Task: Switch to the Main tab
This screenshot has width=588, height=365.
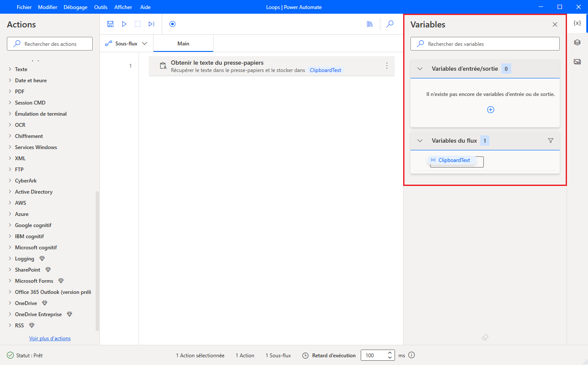Action: coord(183,43)
